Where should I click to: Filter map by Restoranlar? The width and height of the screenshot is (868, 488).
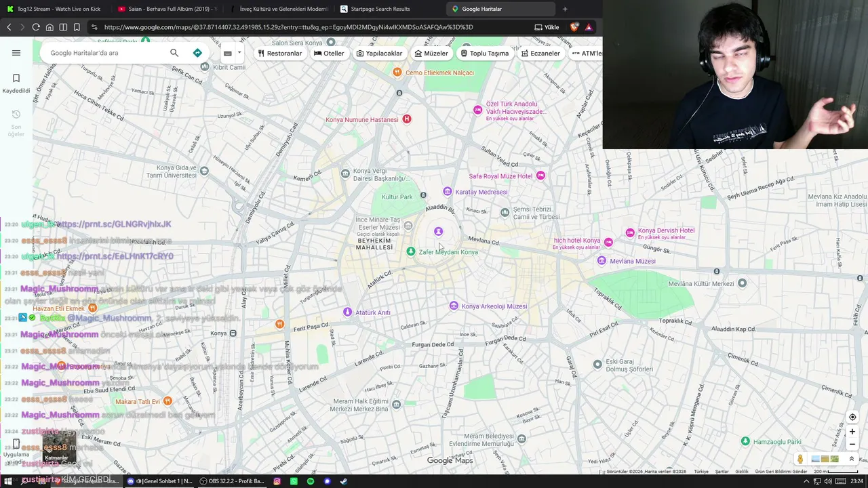click(x=279, y=54)
